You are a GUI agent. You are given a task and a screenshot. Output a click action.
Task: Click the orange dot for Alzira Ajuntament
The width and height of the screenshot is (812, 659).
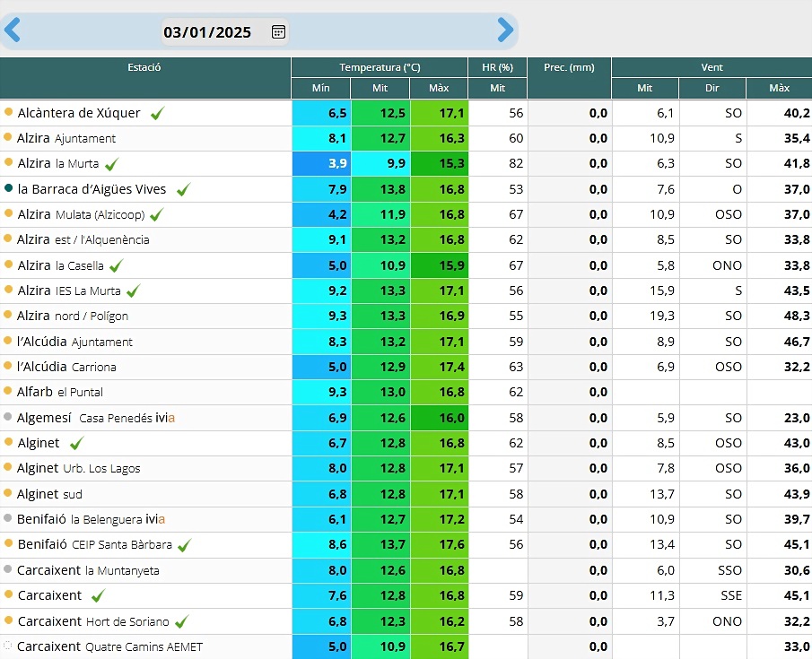[x=7, y=137]
